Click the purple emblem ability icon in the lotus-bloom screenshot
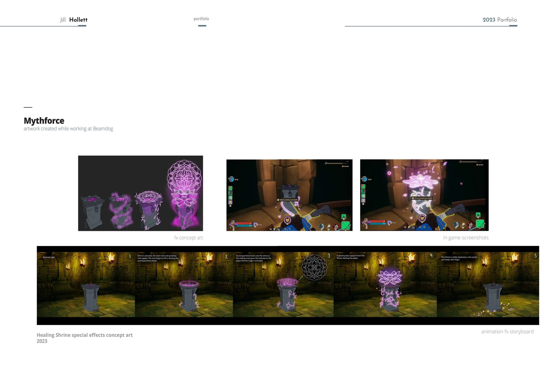Screen dimensions: 555x392 422,218
